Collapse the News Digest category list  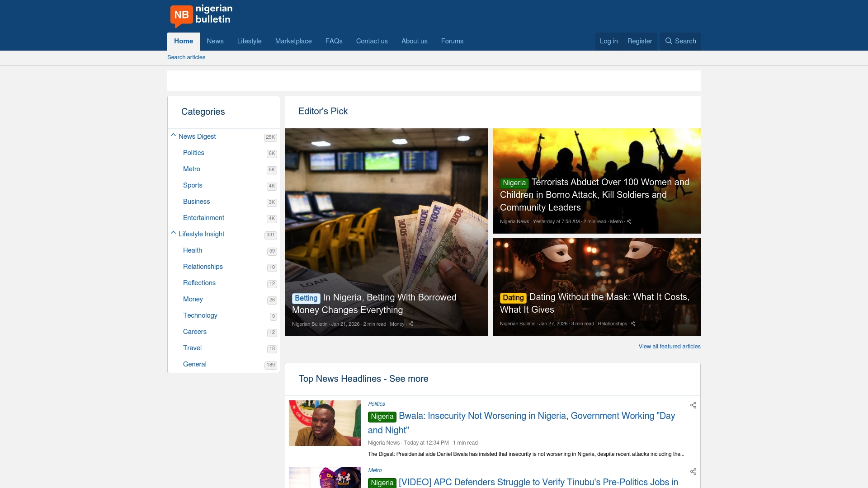coord(173,135)
